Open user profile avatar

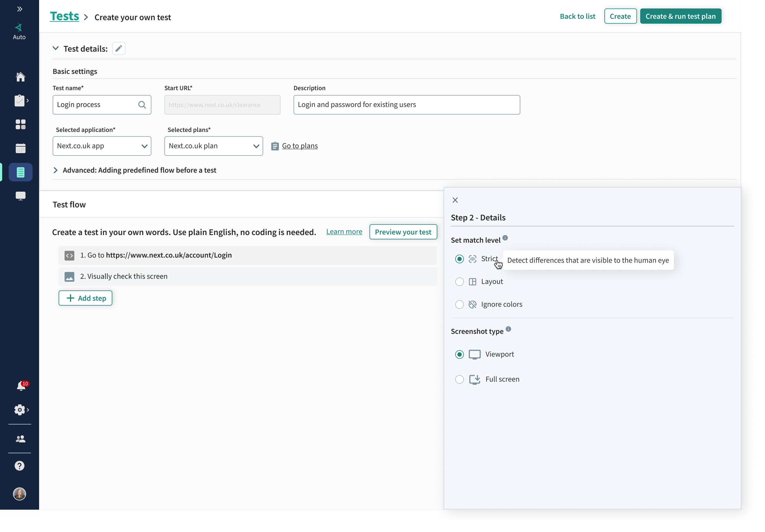[19, 494]
